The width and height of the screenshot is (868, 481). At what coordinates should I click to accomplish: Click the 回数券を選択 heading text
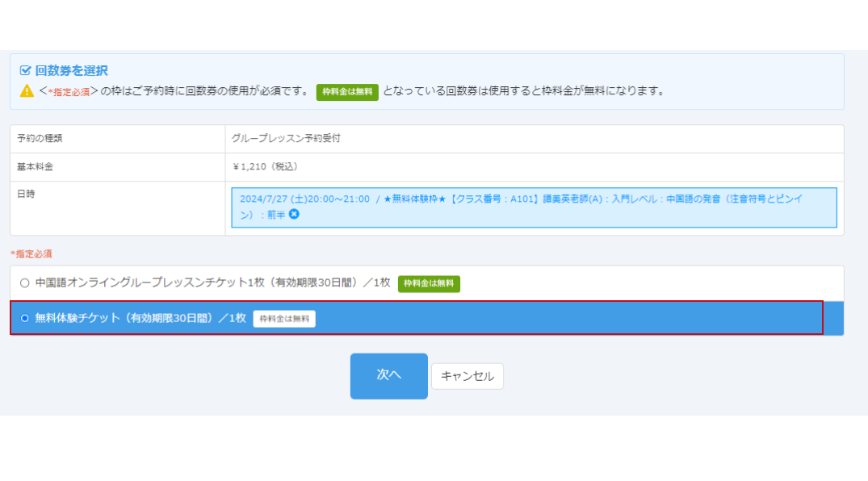(71, 70)
